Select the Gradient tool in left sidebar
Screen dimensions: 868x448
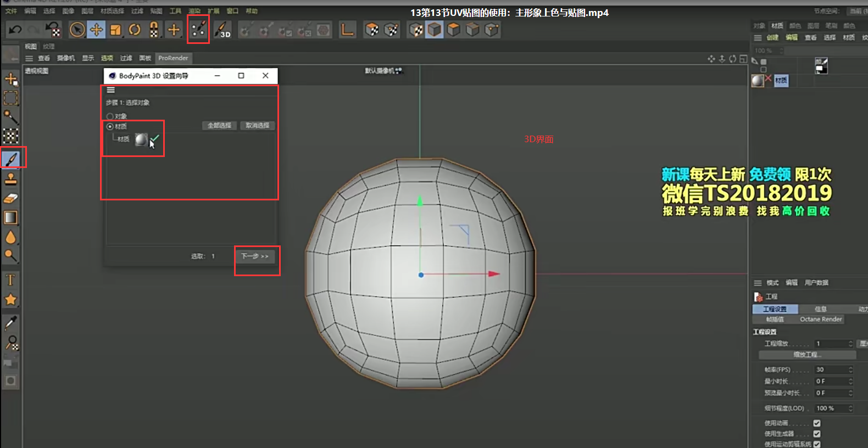[x=11, y=217]
